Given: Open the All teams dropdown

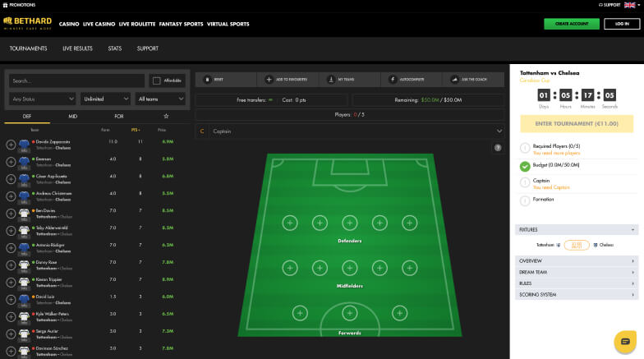Looking at the screenshot, I should [x=161, y=99].
